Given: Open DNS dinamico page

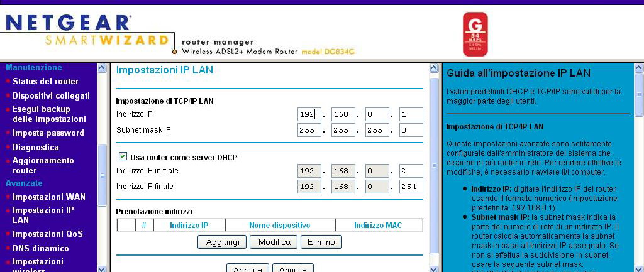Looking at the screenshot, I should (41, 248).
